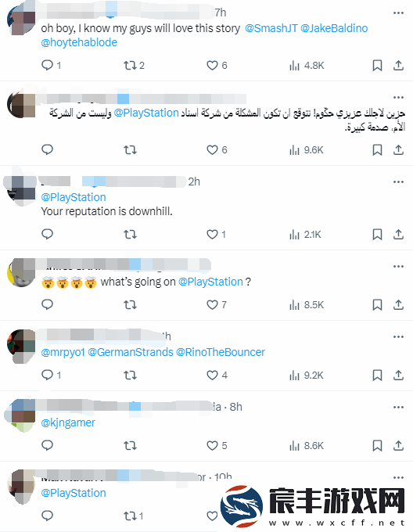Retweet the last @PlayStation tweet with 1 retweet

[133, 516]
